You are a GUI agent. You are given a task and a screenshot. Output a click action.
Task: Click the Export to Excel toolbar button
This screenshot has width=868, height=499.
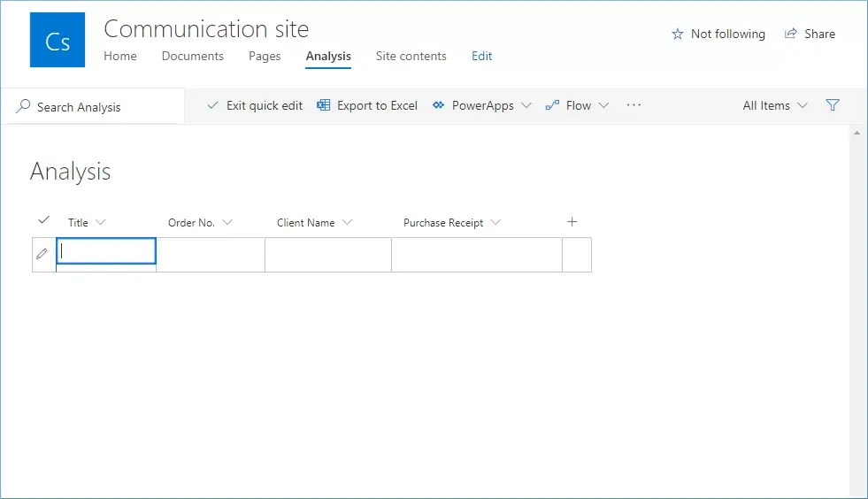pyautogui.click(x=367, y=105)
